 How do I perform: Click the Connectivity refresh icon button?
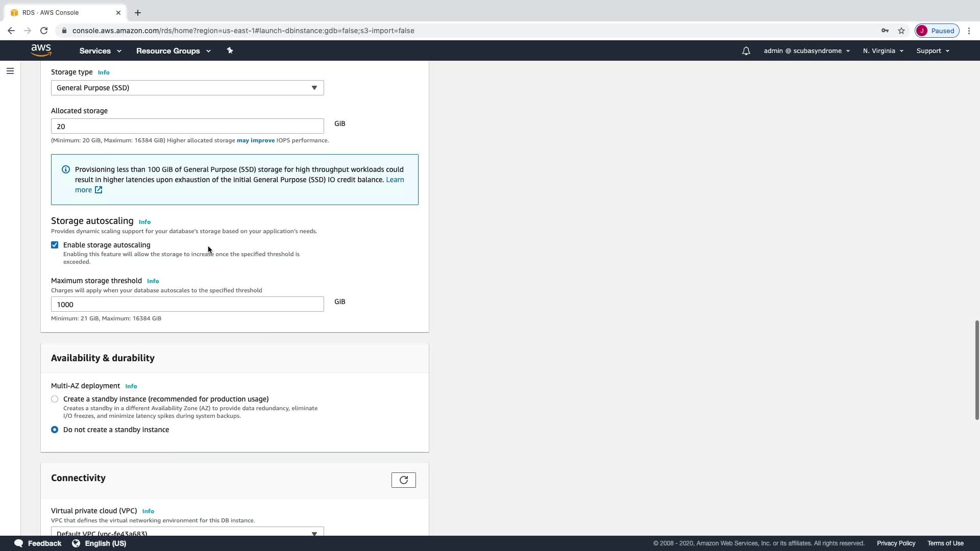(x=403, y=480)
